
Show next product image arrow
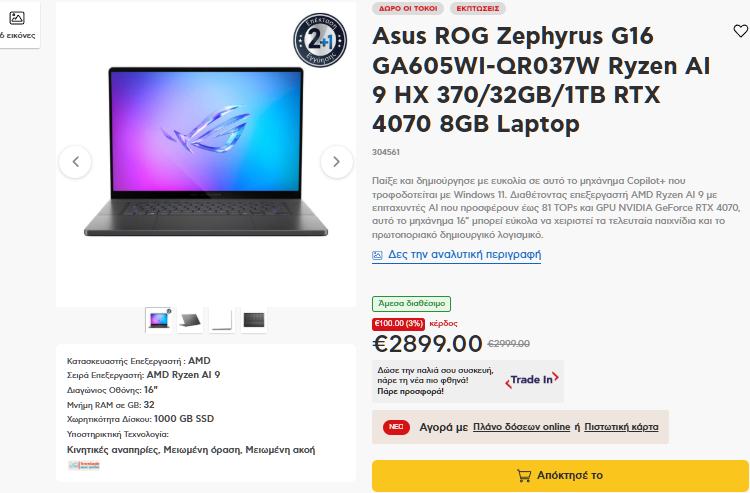[337, 162]
